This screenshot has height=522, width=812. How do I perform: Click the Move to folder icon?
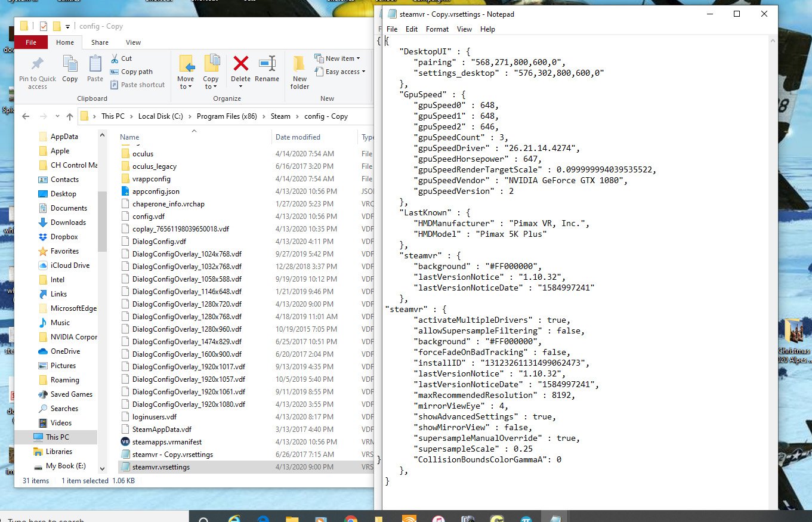186,64
